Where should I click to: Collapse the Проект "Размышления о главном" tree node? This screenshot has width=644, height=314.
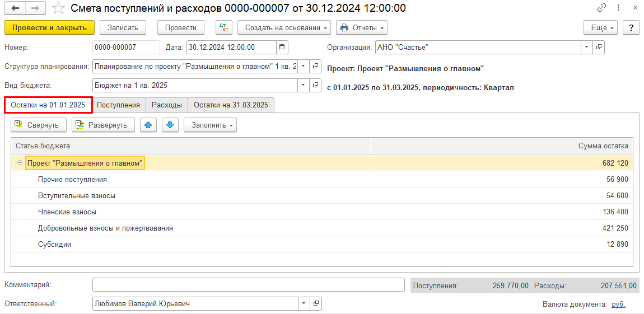tap(20, 163)
